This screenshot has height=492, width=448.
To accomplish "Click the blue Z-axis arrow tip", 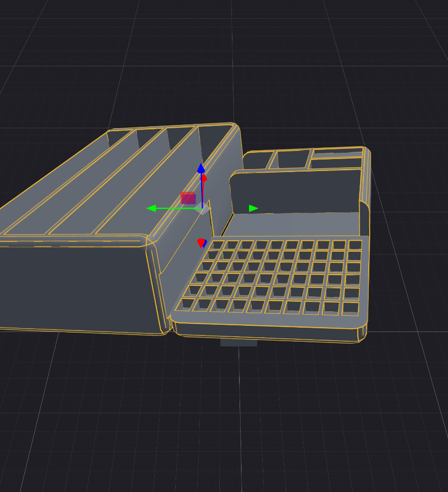I will pos(201,168).
